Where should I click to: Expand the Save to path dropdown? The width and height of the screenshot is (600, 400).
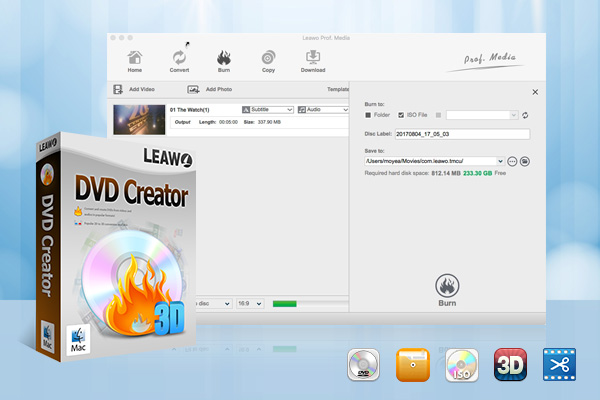click(500, 161)
